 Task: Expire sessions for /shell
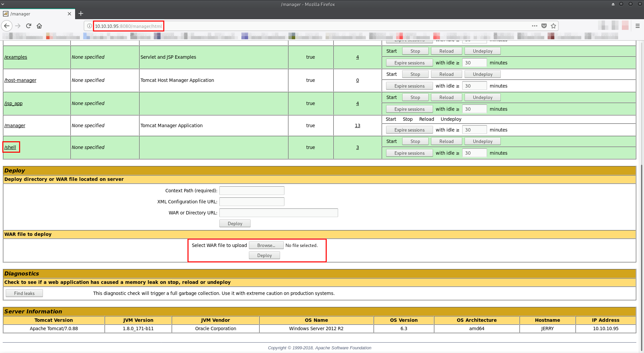(410, 153)
